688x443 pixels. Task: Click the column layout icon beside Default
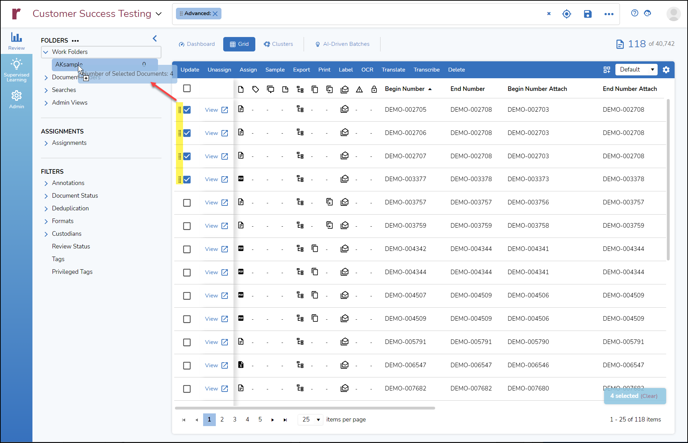(x=607, y=70)
